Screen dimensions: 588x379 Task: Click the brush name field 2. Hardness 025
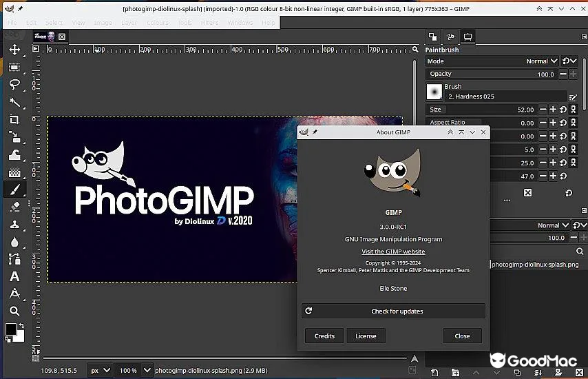point(505,96)
